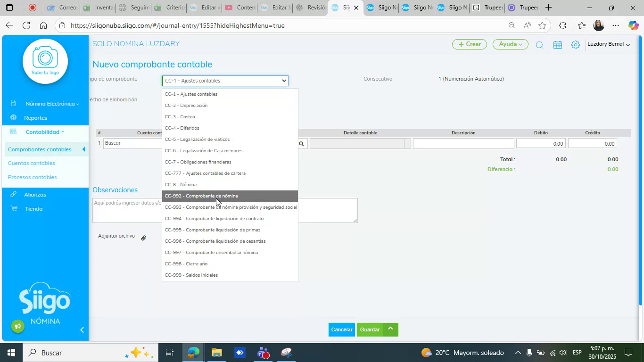Refresh the browser page

(26, 25)
